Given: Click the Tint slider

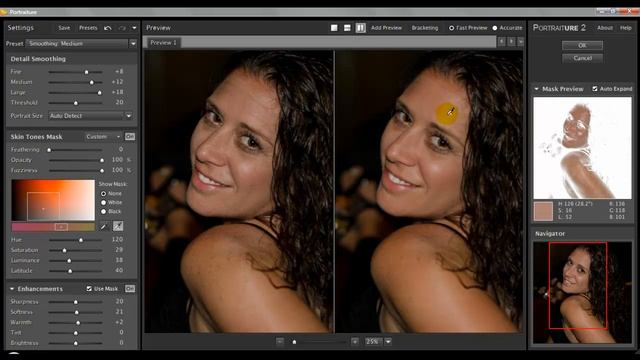Looking at the screenshot, I should point(76,333).
